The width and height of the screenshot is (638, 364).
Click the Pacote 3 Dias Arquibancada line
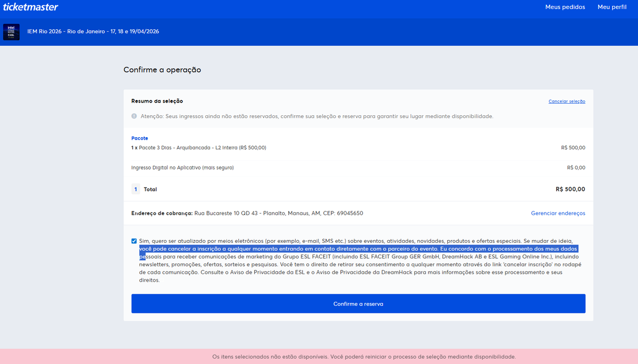(199, 148)
